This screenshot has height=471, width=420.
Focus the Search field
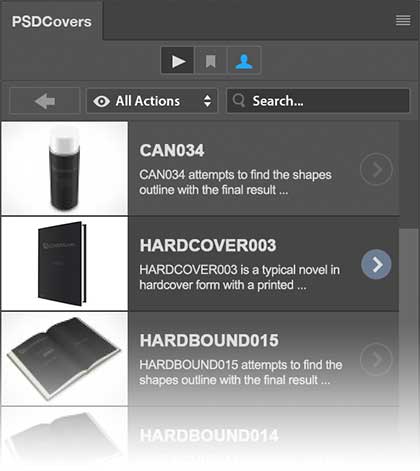point(318,101)
